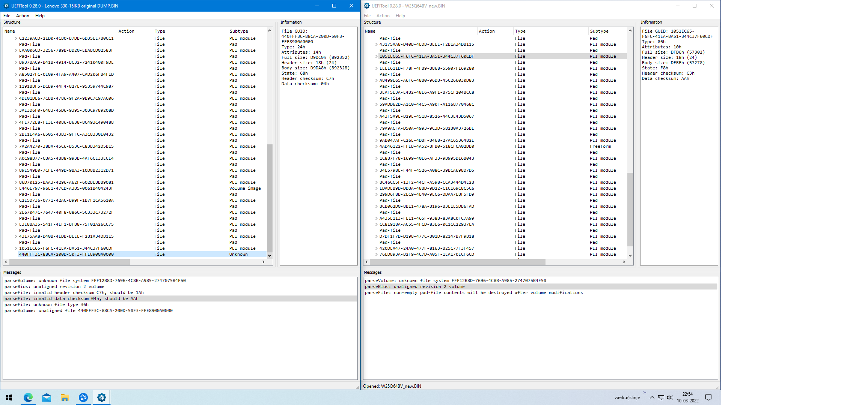Click værktøjslinje taskbar toolbar label

pyautogui.click(x=627, y=397)
